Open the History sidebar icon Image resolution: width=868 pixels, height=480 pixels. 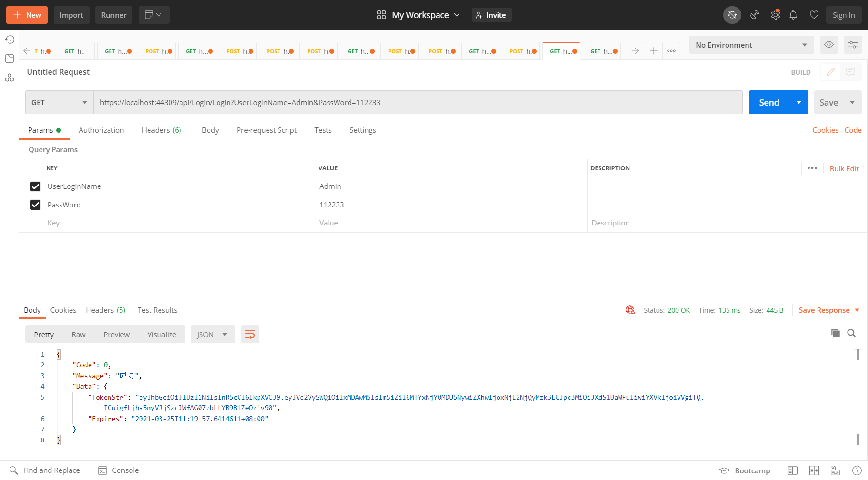click(x=10, y=39)
